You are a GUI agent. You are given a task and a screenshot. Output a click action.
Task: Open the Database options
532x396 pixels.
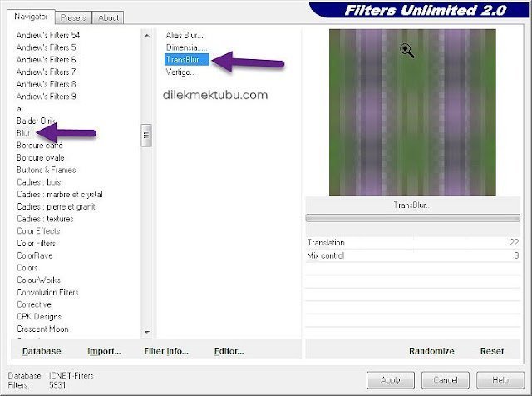42,351
